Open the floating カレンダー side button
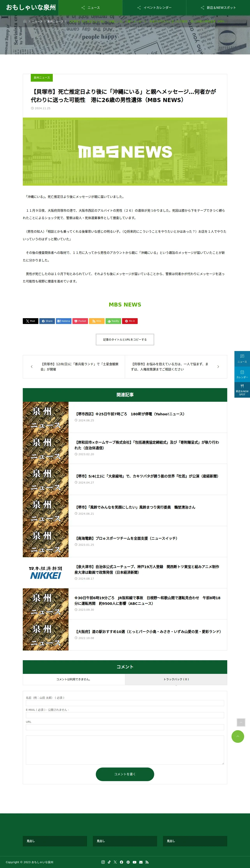The width and height of the screenshot is (250, 868). click(242, 374)
